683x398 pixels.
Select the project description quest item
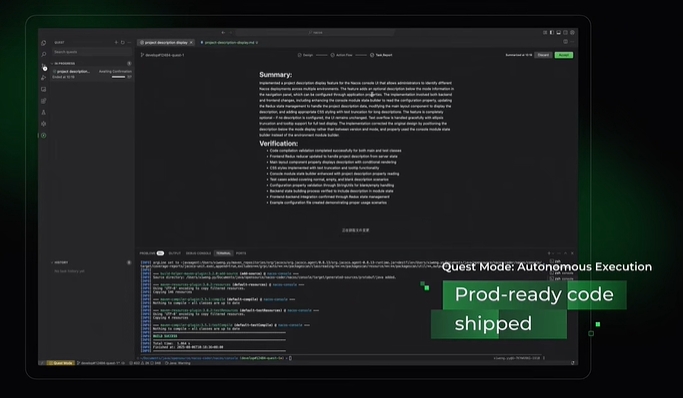coord(91,74)
